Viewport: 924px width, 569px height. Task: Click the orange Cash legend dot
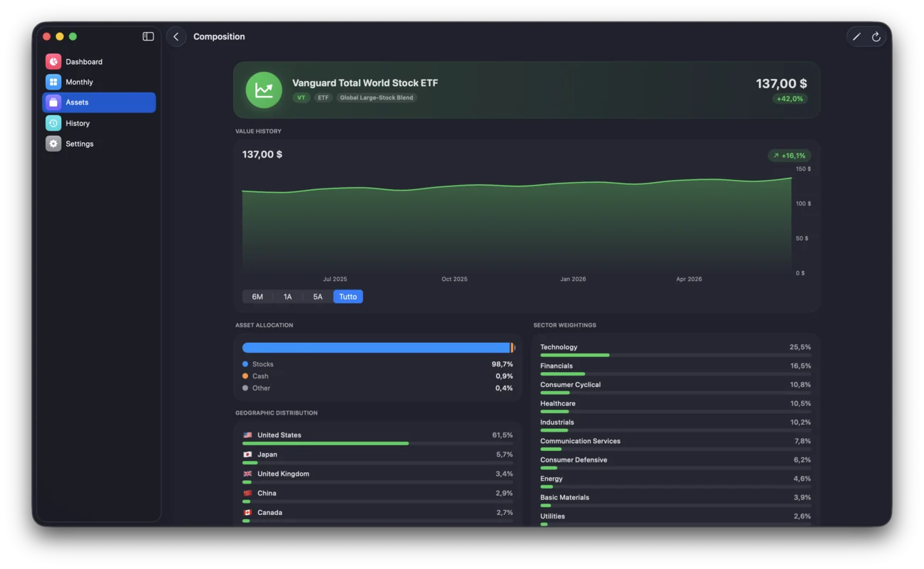point(245,376)
